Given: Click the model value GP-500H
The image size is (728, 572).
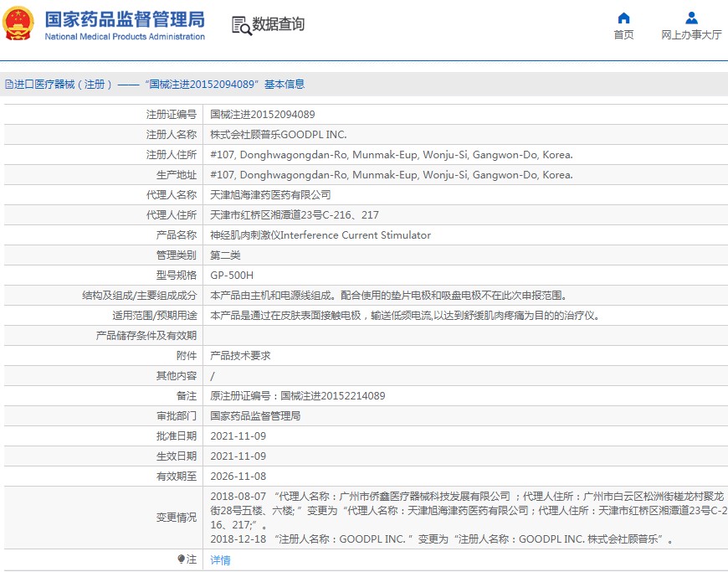Looking at the screenshot, I should [232, 276].
